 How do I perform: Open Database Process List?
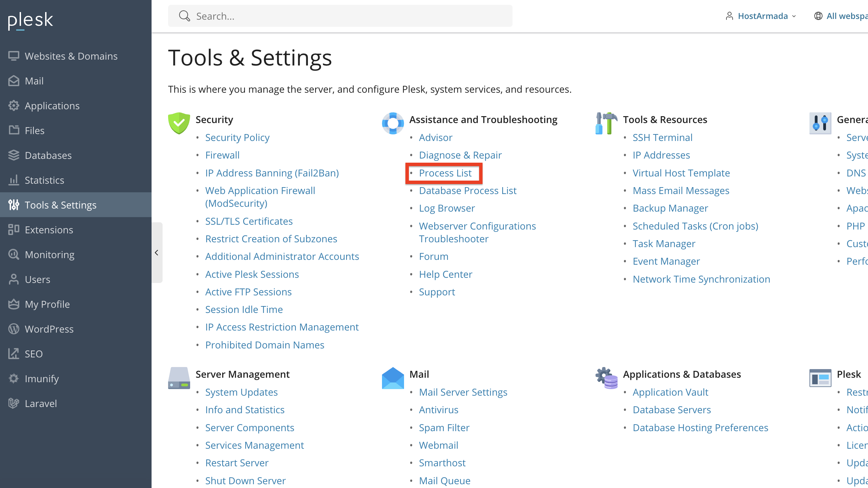click(x=468, y=191)
